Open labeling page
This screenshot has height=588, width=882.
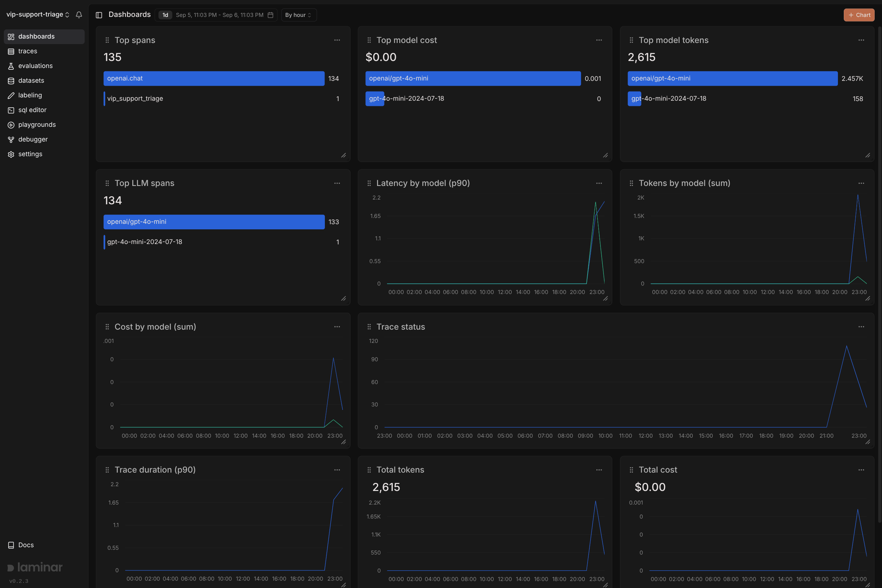coord(44,95)
